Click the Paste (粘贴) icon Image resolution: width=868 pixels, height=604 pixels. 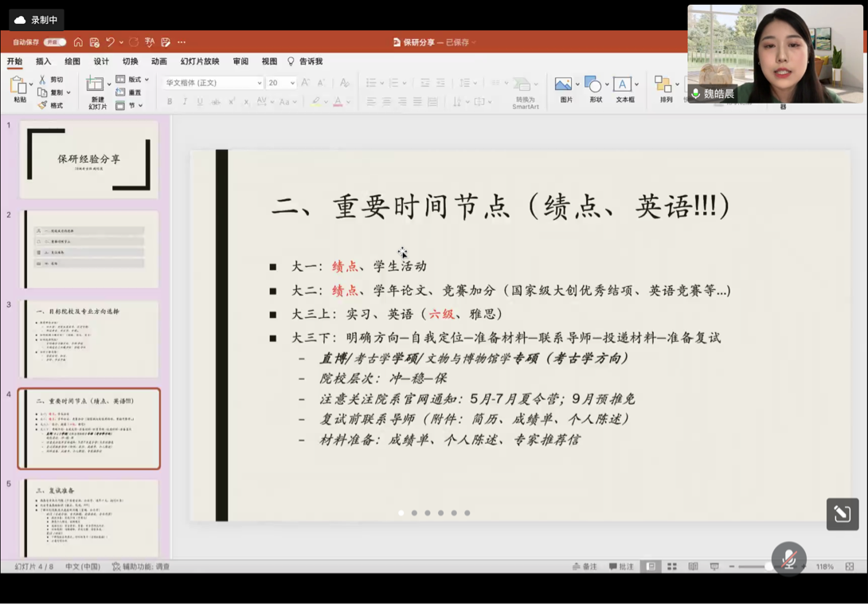pyautogui.click(x=19, y=85)
